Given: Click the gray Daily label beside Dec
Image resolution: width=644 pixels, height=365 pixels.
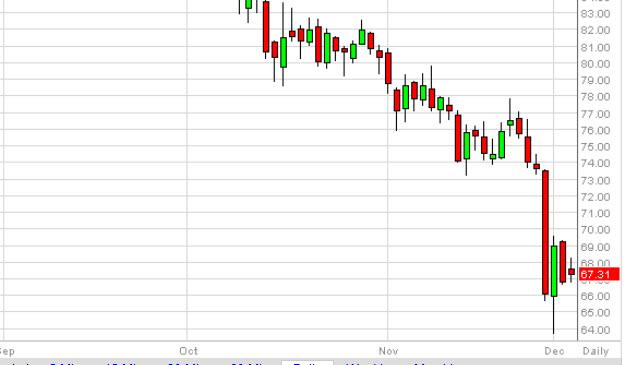Looking at the screenshot, I should tap(596, 351).
